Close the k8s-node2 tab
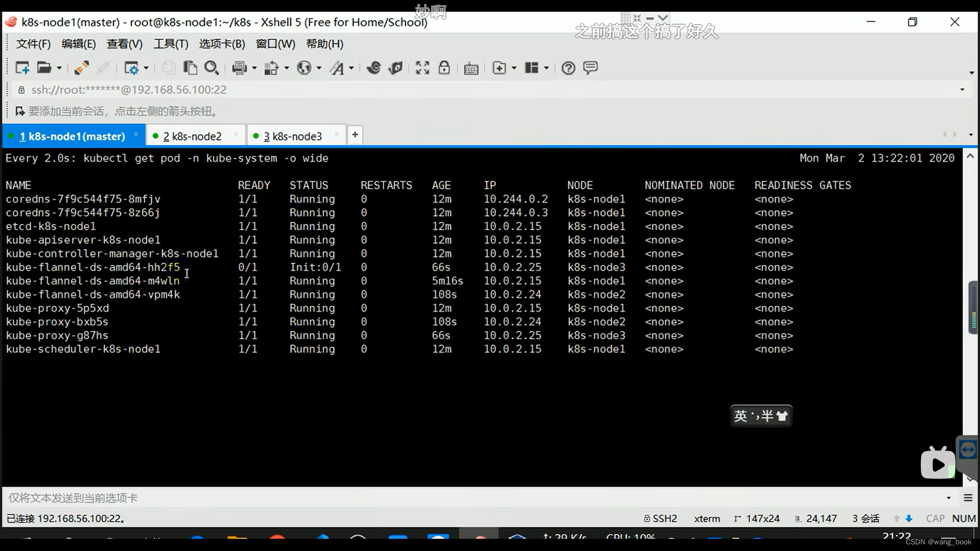The width and height of the screenshot is (980, 551). pos(236,135)
